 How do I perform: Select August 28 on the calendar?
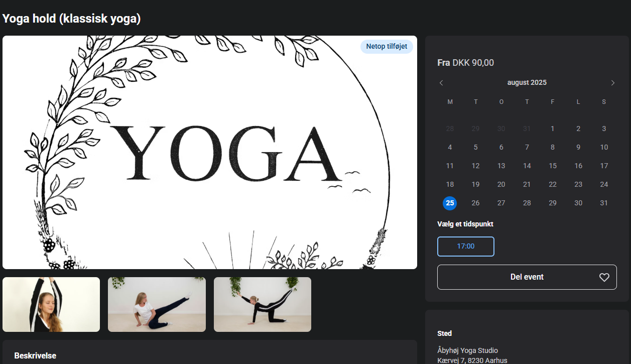click(527, 203)
